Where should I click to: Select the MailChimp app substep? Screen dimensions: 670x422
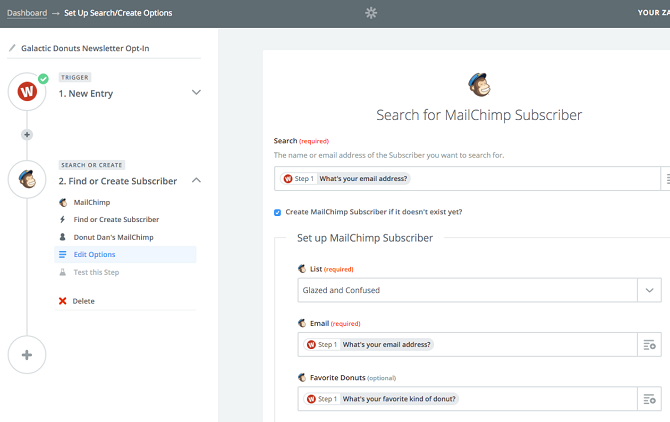(125, 202)
